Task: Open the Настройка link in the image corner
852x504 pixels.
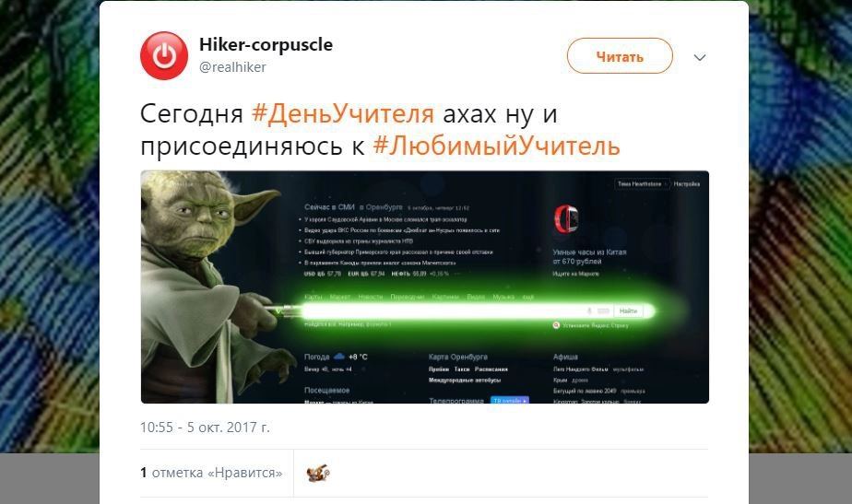Action: coord(687,184)
